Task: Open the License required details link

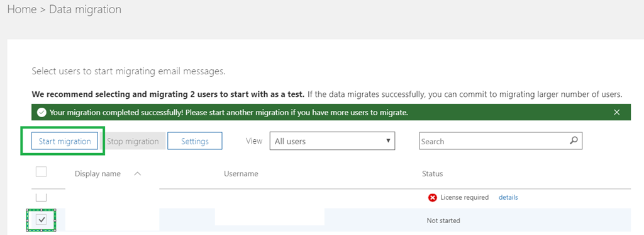Action: [508, 198]
